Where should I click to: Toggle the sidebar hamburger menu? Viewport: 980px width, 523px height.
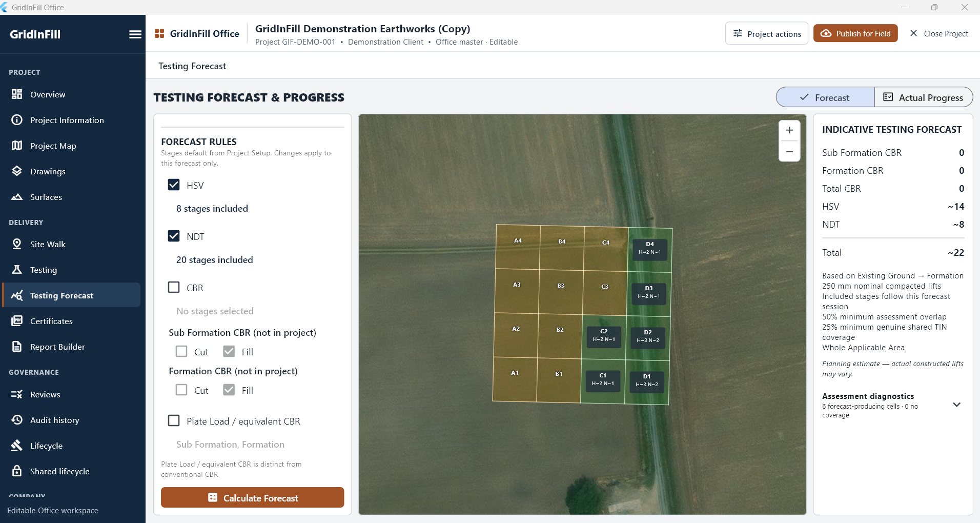point(135,34)
